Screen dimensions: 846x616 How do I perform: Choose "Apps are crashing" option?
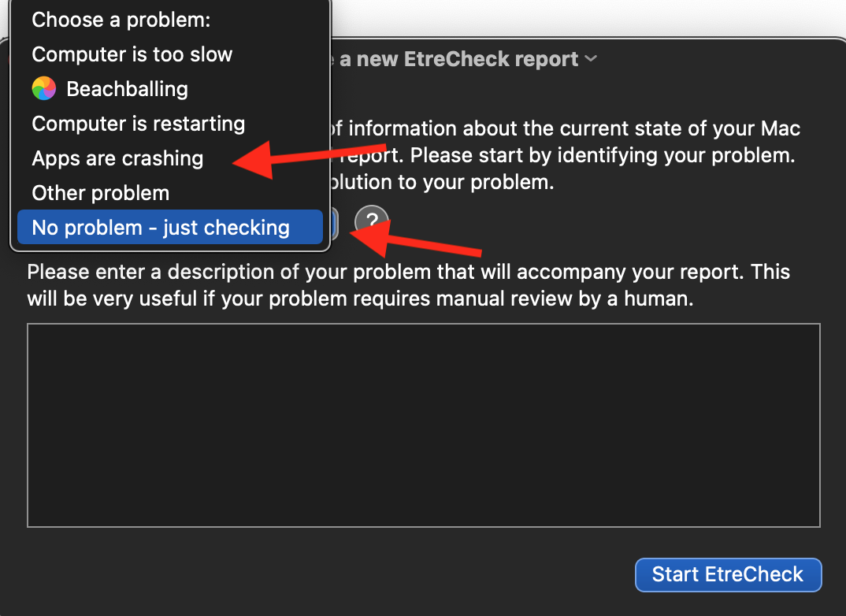[x=117, y=158]
